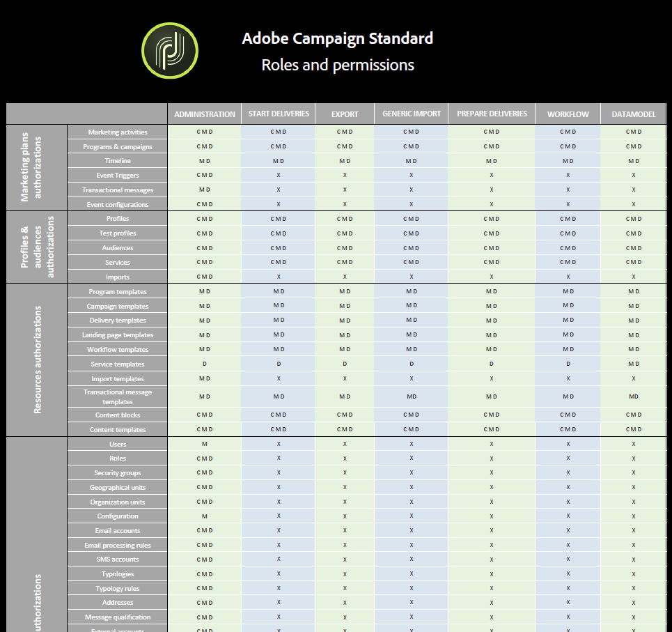Click the Timeline row label

[x=118, y=161]
